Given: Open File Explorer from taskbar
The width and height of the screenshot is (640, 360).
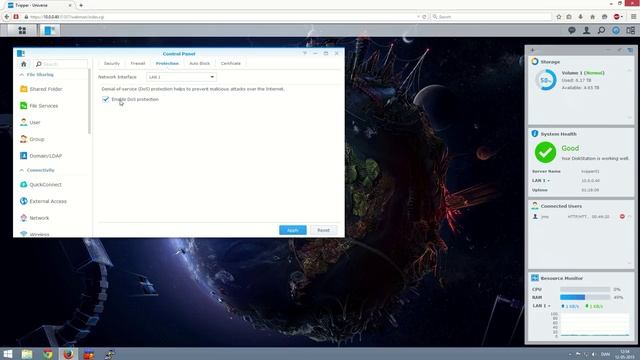Looking at the screenshot, I should tap(27, 354).
